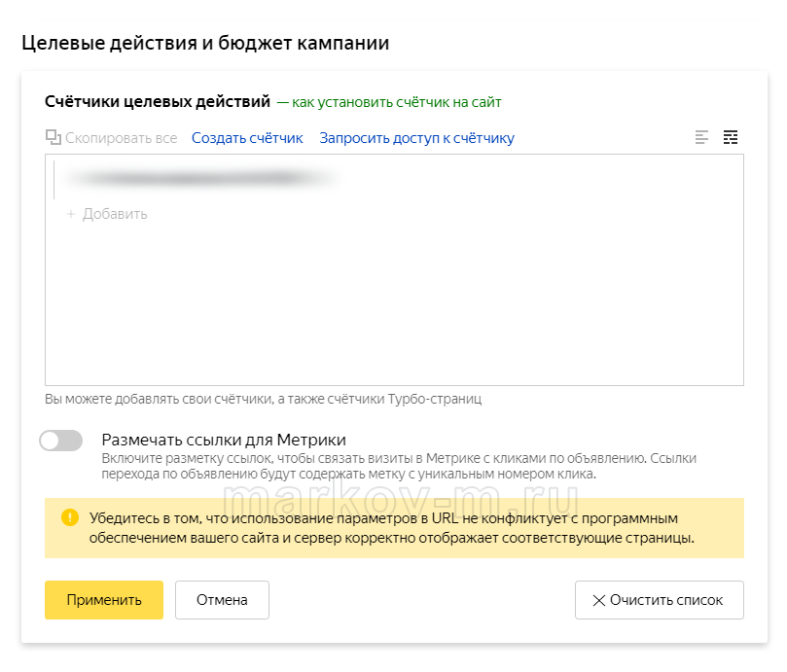Image resolution: width=787 pixels, height=672 pixels.
Task: Click the copy icon beside "Скопировать все"
Action: [54, 138]
